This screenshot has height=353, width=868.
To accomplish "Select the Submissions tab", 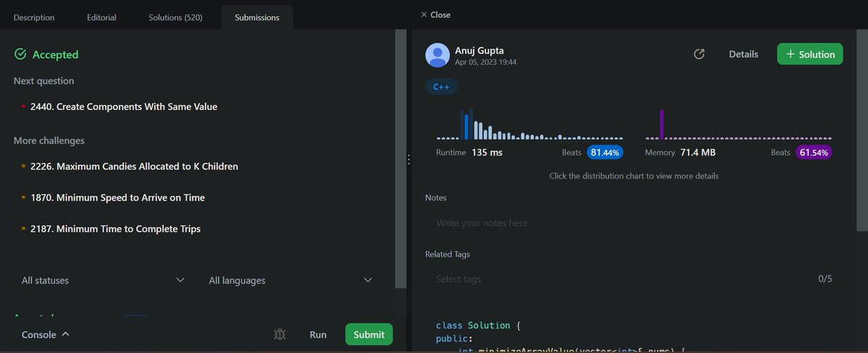I will [257, 17].
